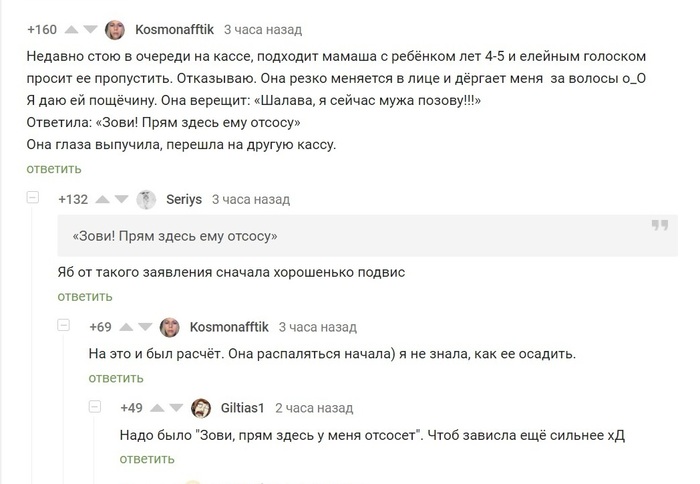Image resolution: width=700 pixels, height=484 pixels.
Task: Open Seriys username profile link
Action: [184, 199]
